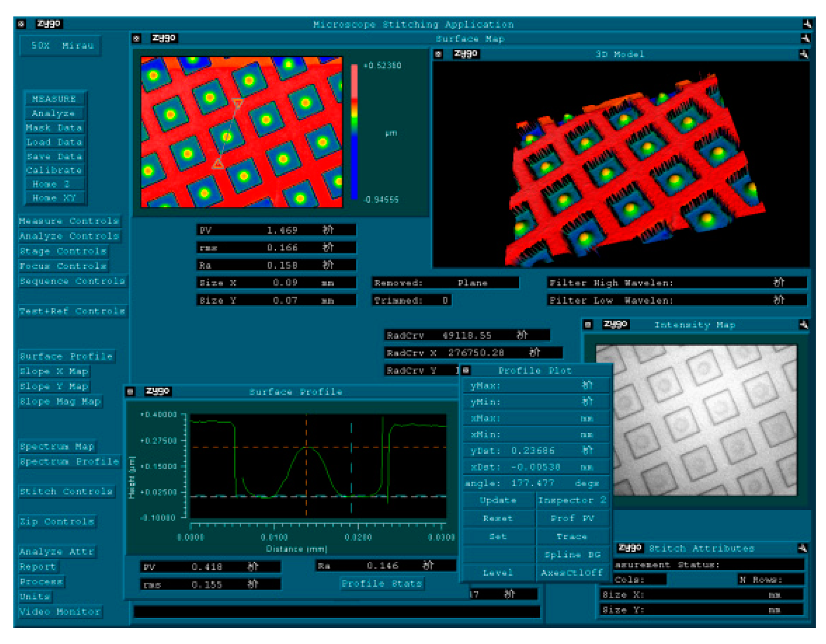Open the Spectrum Map window
The width and height of the screenshot is (826, 644).
[x=57, y=447]
